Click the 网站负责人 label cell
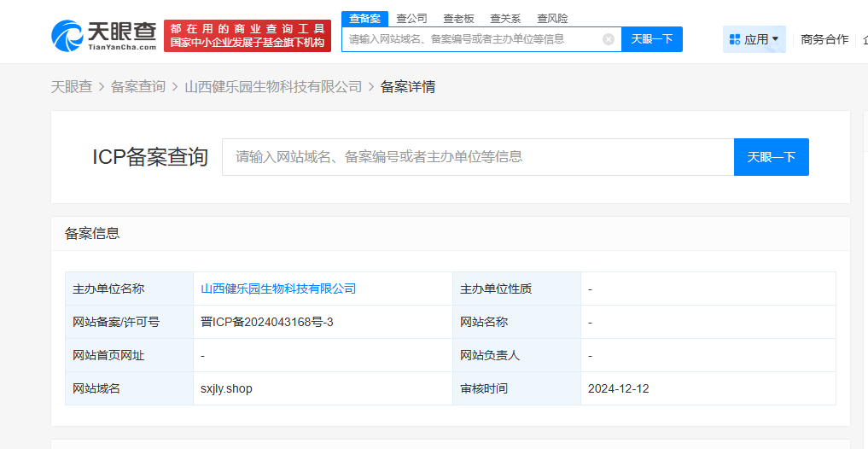Image resolution: width=868 pixels, height=449 pixels. click(x=516, y=355)
